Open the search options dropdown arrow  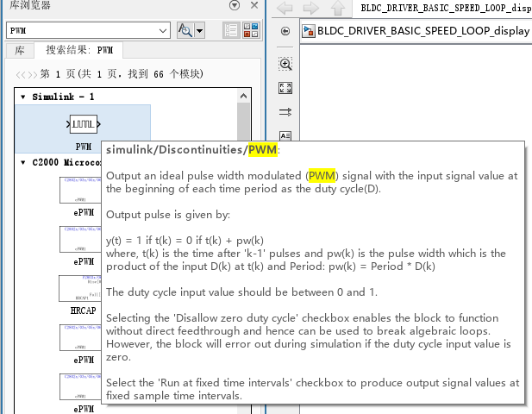point(199,30)
